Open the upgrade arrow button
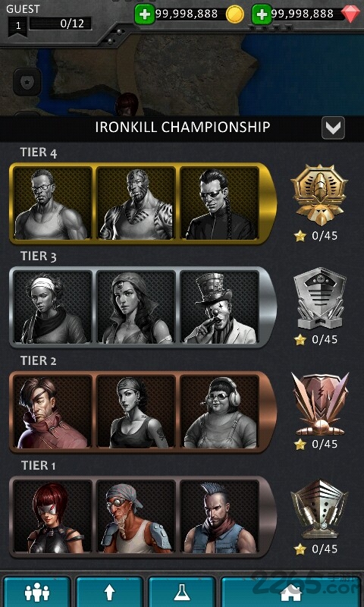 [x=109, y=593]
